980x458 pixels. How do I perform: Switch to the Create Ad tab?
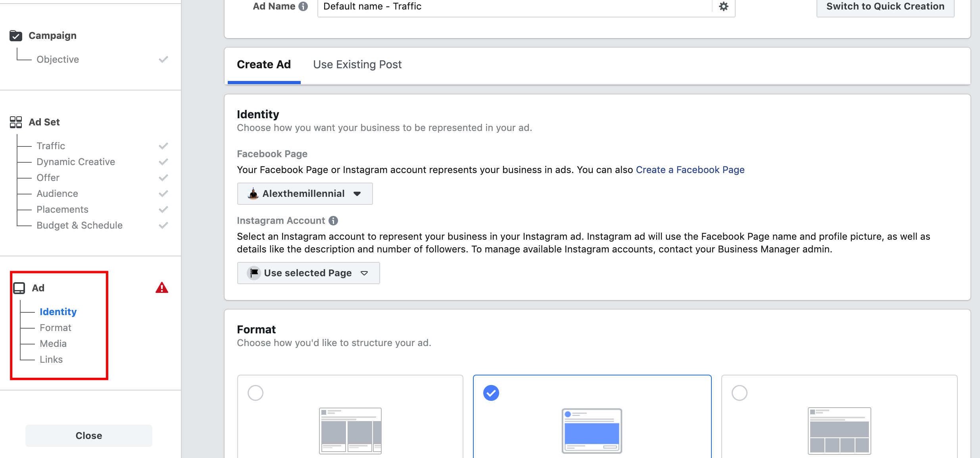pyautogui.click(x=263, y=64)
